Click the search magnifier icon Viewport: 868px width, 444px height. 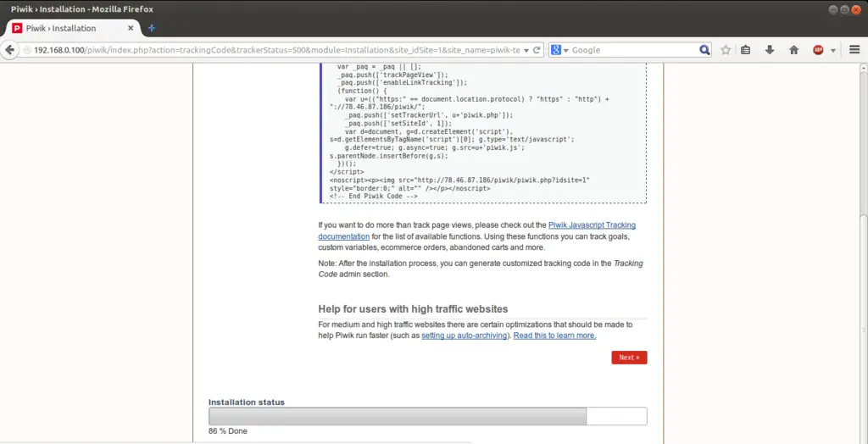[704, 50]
